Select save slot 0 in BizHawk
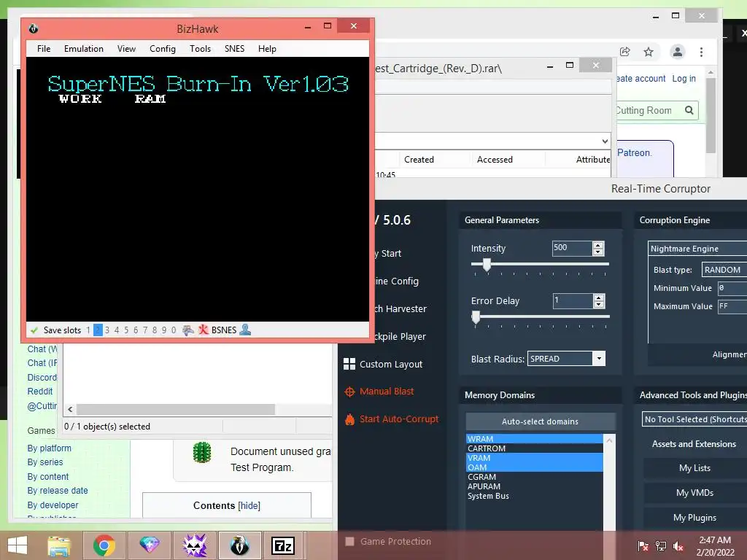Screen dimensions: 747x560 pos(174,330)
